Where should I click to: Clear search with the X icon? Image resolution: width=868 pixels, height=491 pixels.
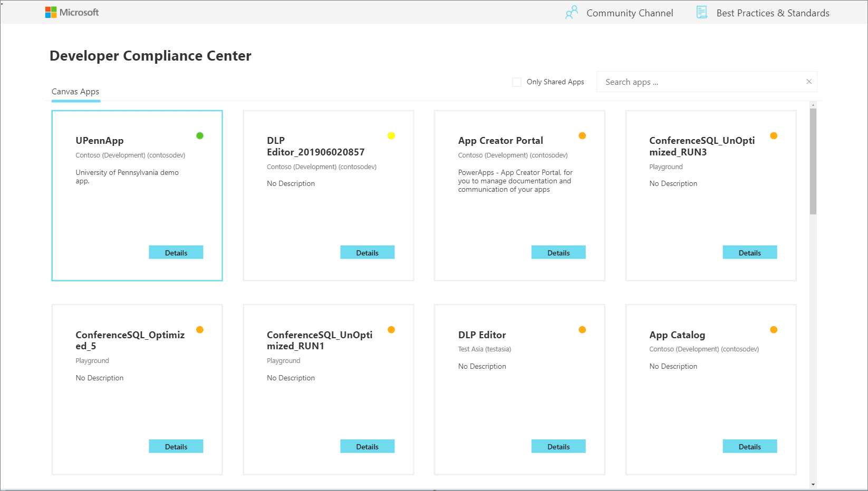tap(809, 82)
